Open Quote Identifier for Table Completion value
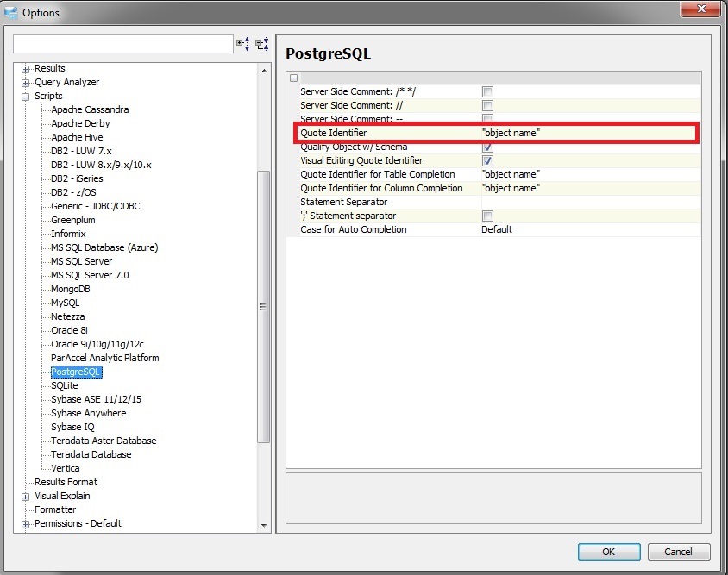The height and width of the screenshot is (575, 728). click(x=591, y=174)
